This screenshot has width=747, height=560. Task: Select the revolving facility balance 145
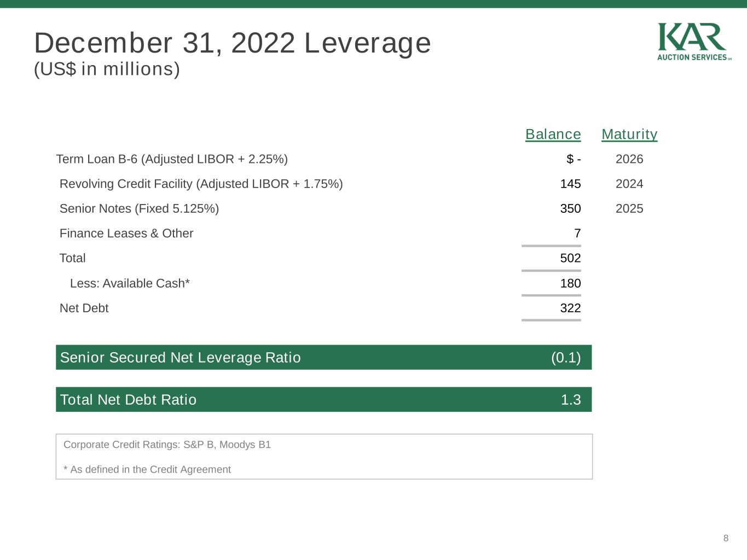pos(570,184)
